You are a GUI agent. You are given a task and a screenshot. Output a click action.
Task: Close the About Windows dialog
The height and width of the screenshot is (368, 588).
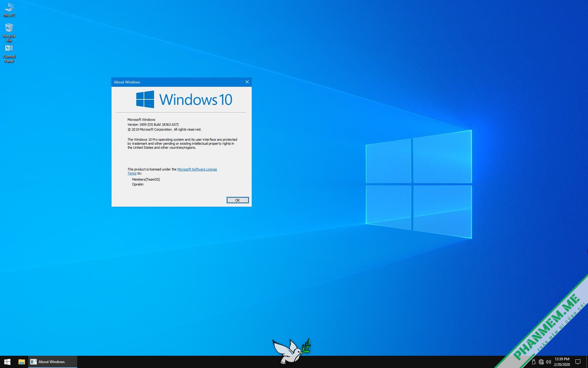pyautogui.click(x=247, y=82)
